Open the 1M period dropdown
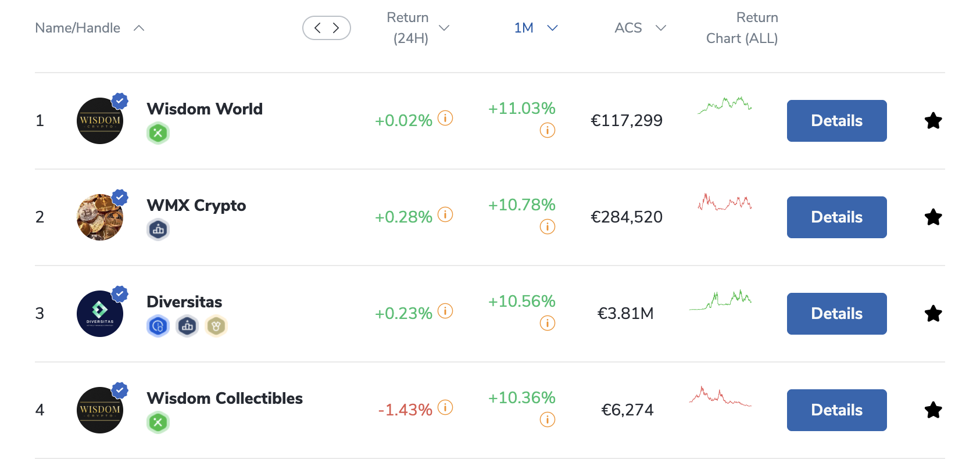980x459 pixels. (552, 28)
